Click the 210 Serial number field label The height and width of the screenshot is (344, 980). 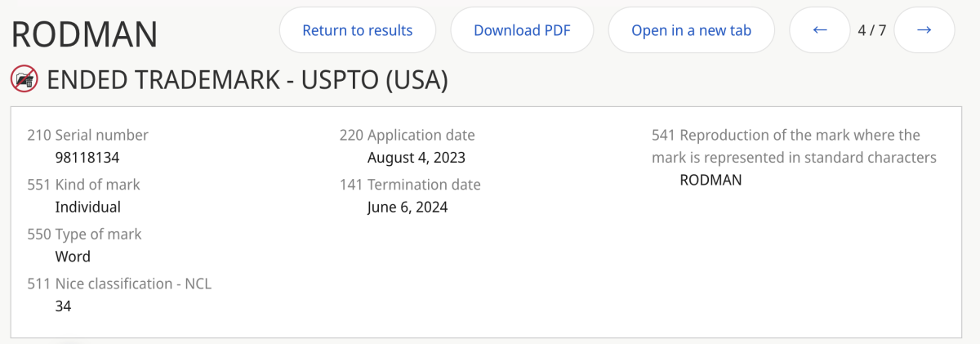(x=88, y=135)
